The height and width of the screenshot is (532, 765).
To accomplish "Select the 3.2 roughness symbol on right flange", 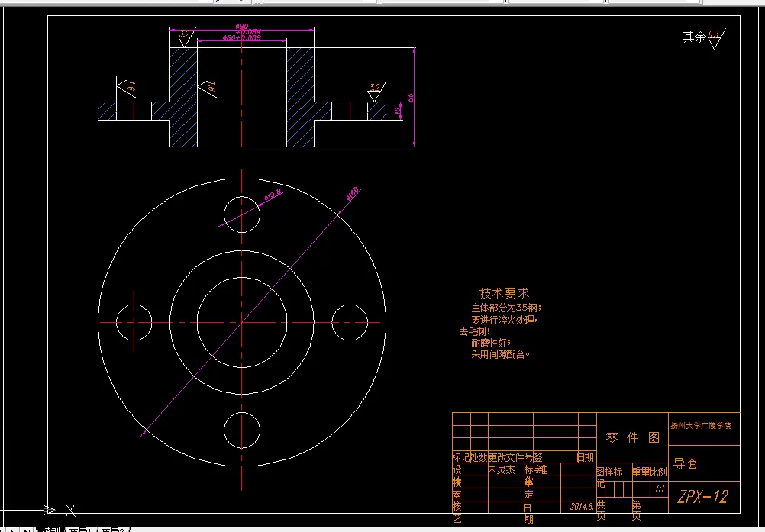I will pyautogui.click(x=376, y=92).
